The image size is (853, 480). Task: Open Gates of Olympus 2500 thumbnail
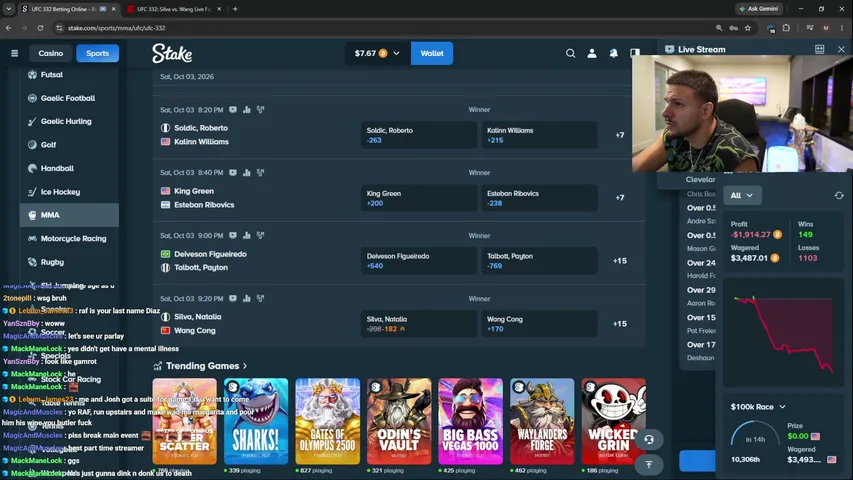[x=327, y=421]
